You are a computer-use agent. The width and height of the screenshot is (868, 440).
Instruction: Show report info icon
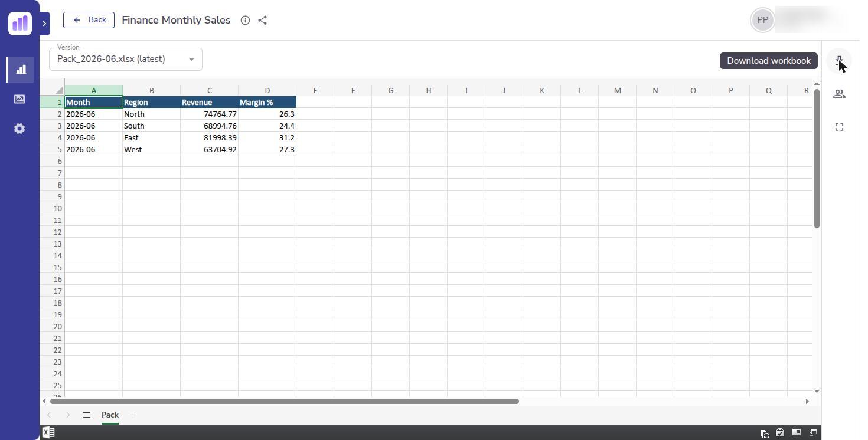(x=245, y=20)
